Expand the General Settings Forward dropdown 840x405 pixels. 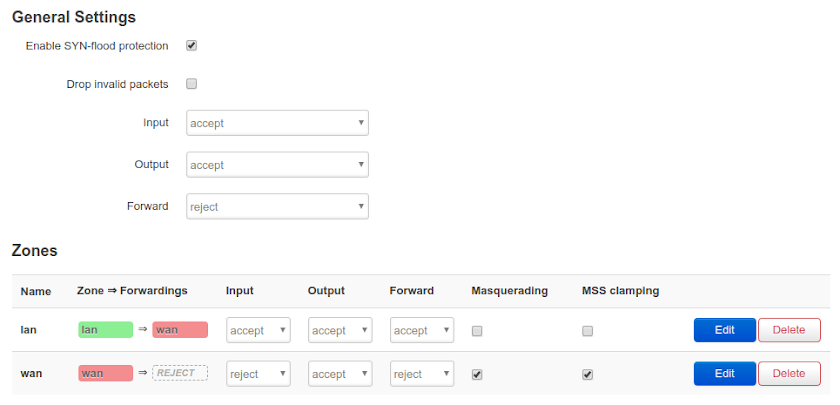click(277, 207)
